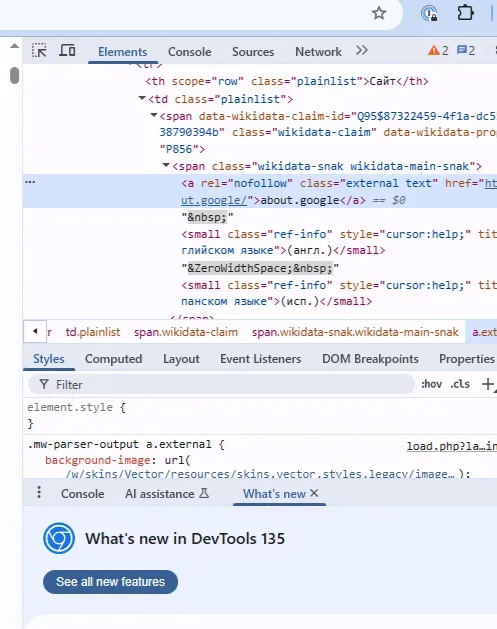The width and height of the screenshot is (497, 629).
Task: Open the password manager key icon
Action: click(x=429, y=13)
